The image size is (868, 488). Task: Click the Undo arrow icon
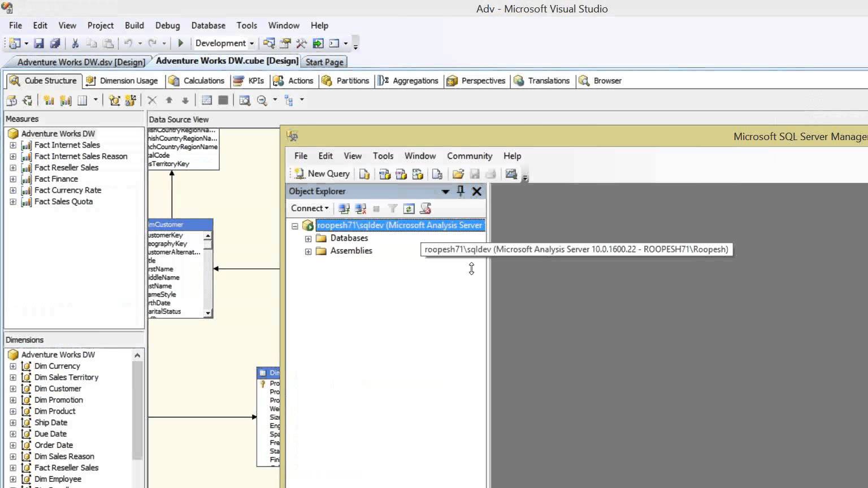pyautogui.click(x=128, y=43)
